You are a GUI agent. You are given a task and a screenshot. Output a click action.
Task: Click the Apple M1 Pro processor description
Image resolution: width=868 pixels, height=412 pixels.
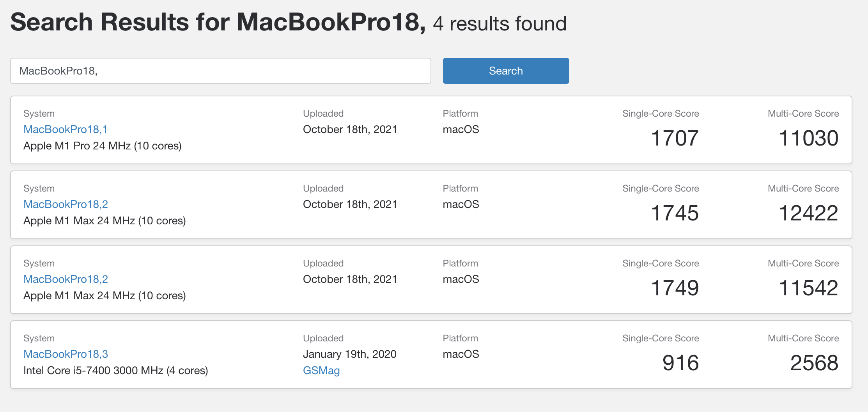click(102, 146)
